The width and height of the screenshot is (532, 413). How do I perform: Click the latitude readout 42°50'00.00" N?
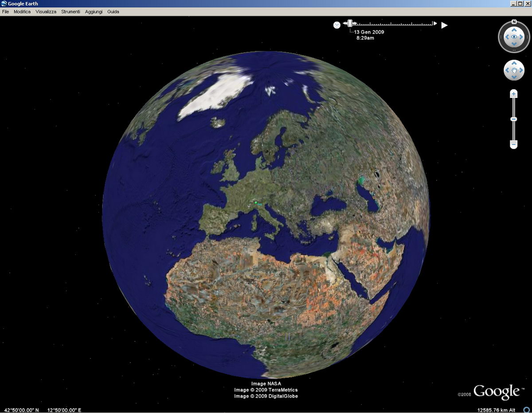[x=21, y=410]
